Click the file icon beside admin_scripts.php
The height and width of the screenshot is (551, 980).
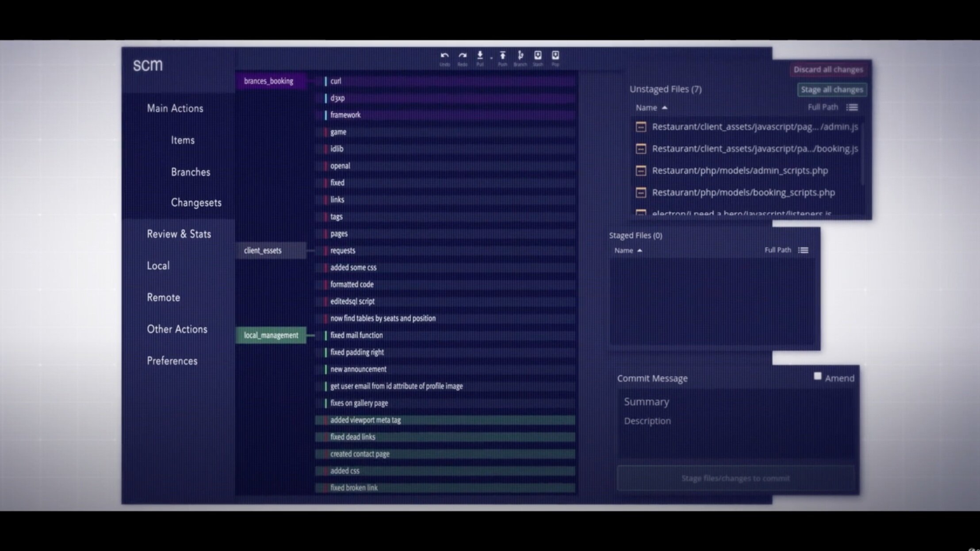641,171
